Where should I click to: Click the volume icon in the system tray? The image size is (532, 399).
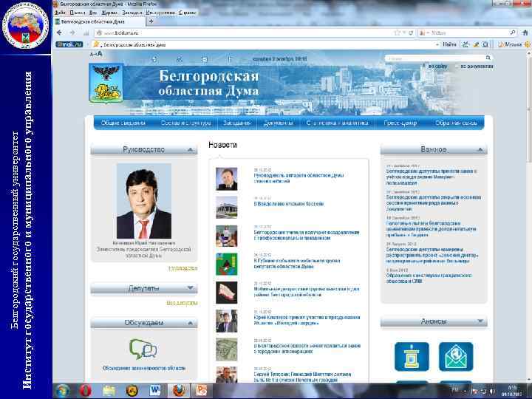[492, 392]
